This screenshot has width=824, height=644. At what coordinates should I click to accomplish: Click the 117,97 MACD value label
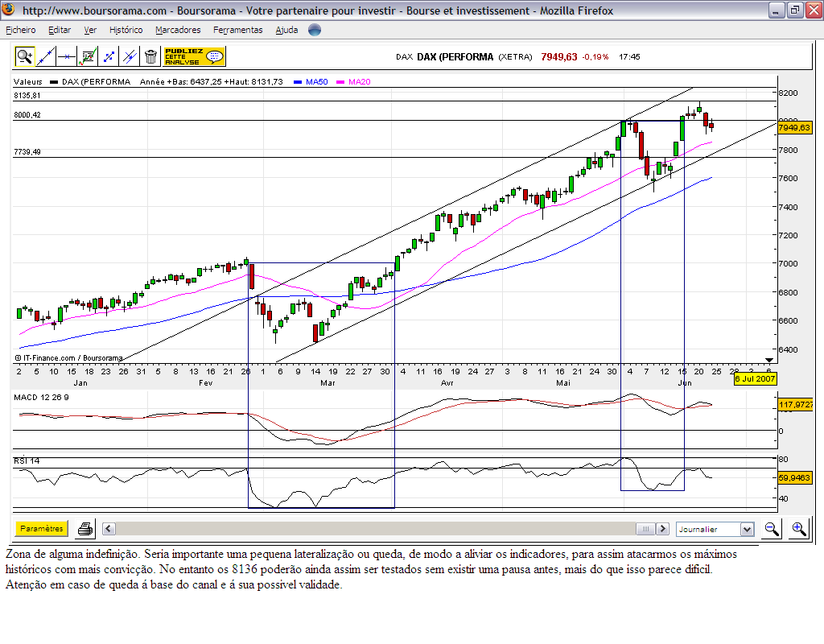(795, 405)
